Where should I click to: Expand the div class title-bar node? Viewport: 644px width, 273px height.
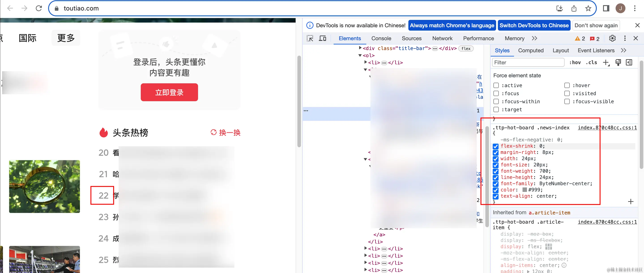[x=360, y=48]
